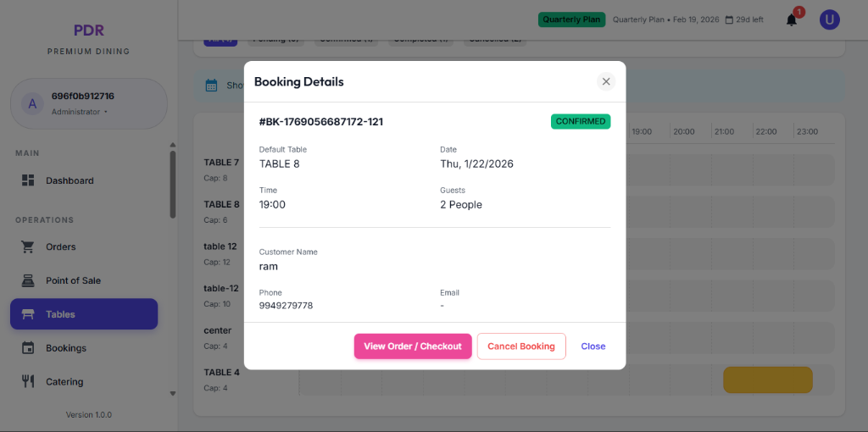This screenshot has height=432, width=868.
Task: Select the yellow booking block on TABLE 4
Action: [767, 379]
